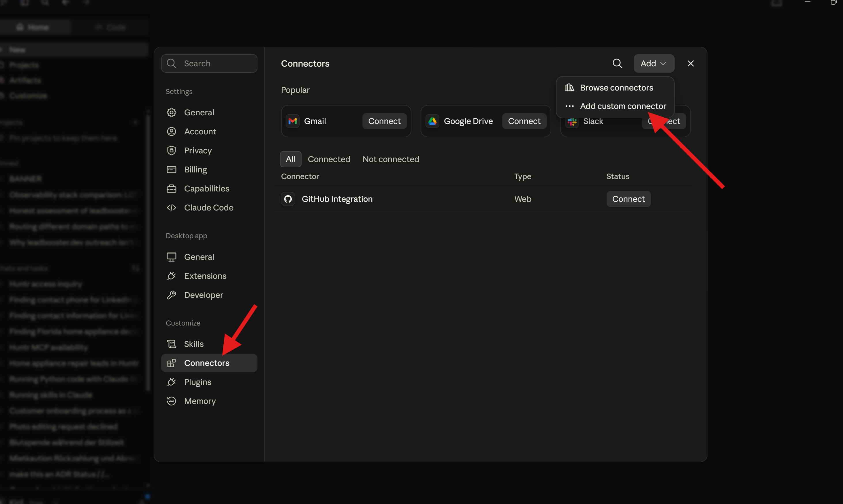
Task: Switch to the Connected filter tab
Action: (x=329, y=159)
